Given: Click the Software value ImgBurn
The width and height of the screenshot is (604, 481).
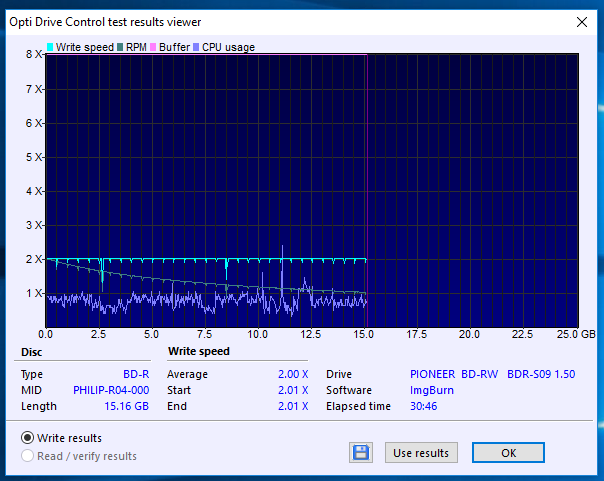Looking at the screenshot, I should point(432,390).
